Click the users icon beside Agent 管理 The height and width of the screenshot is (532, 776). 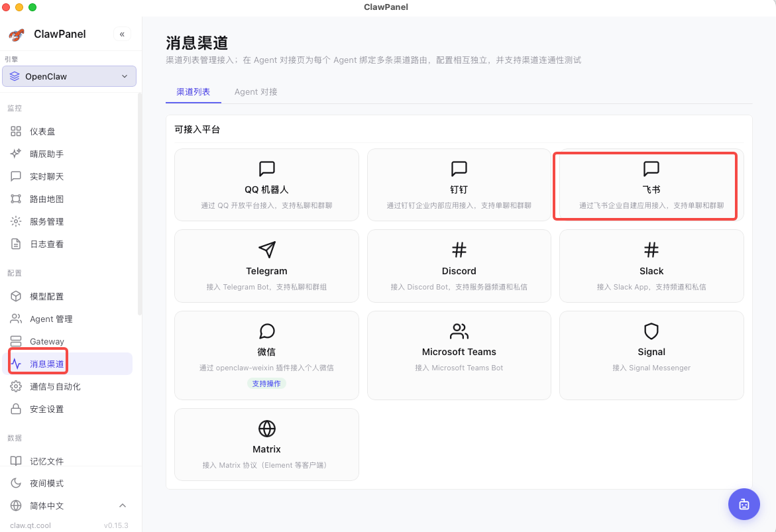tap(16, 319)
